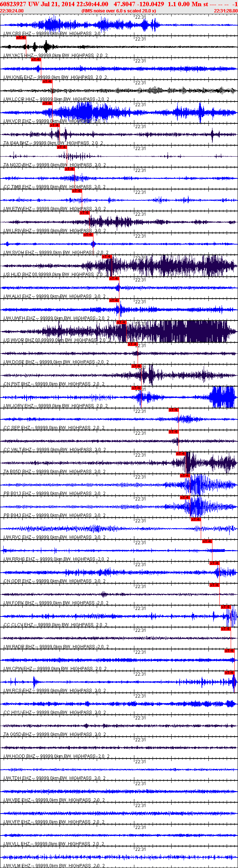Select the PB.B013 EHZ station label

[17, 493]
